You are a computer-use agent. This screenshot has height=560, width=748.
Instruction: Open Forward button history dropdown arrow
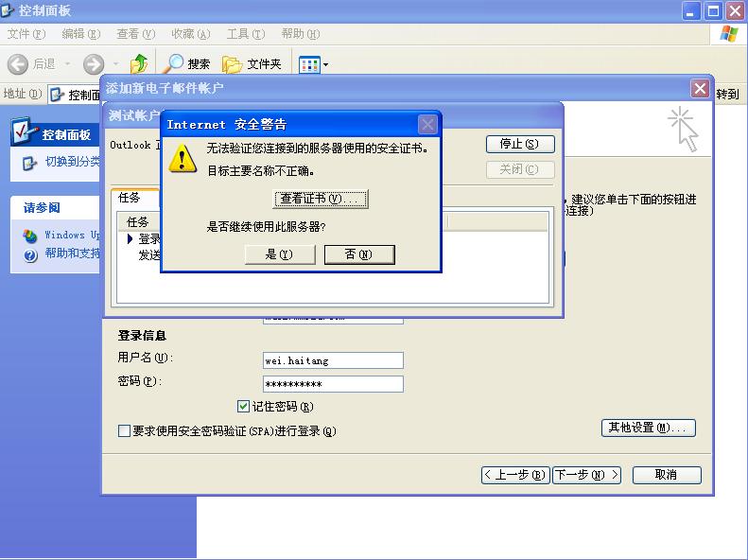click(117, 64)
